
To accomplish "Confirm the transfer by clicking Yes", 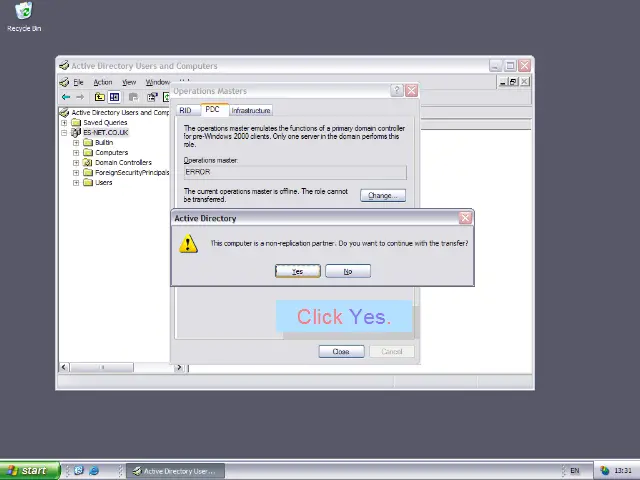I will (x=298, y=271).
